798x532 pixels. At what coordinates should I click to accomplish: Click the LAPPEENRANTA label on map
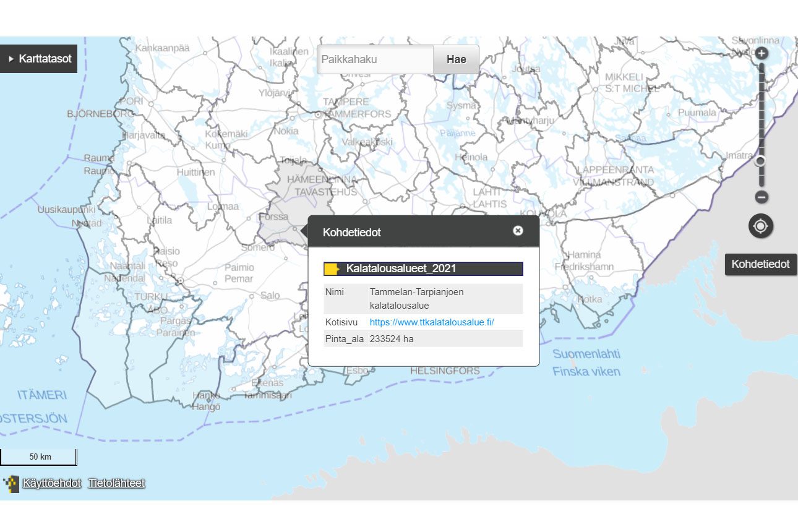[615, 170]
